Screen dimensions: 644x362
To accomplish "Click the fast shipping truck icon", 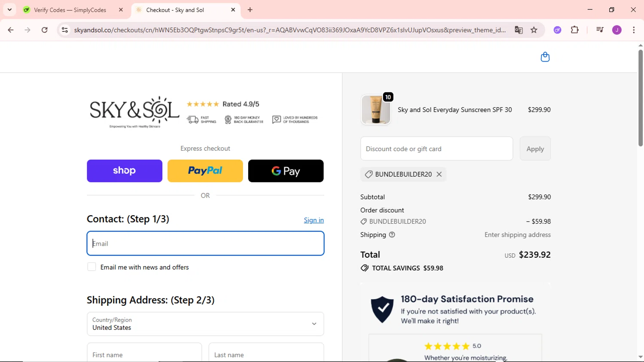I will pyautogui.click(x=193, y=120).
